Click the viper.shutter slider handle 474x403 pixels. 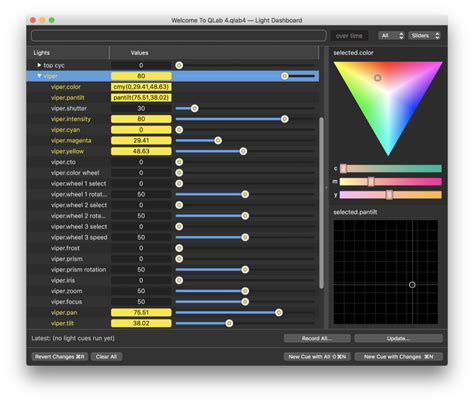pos(195,108)
